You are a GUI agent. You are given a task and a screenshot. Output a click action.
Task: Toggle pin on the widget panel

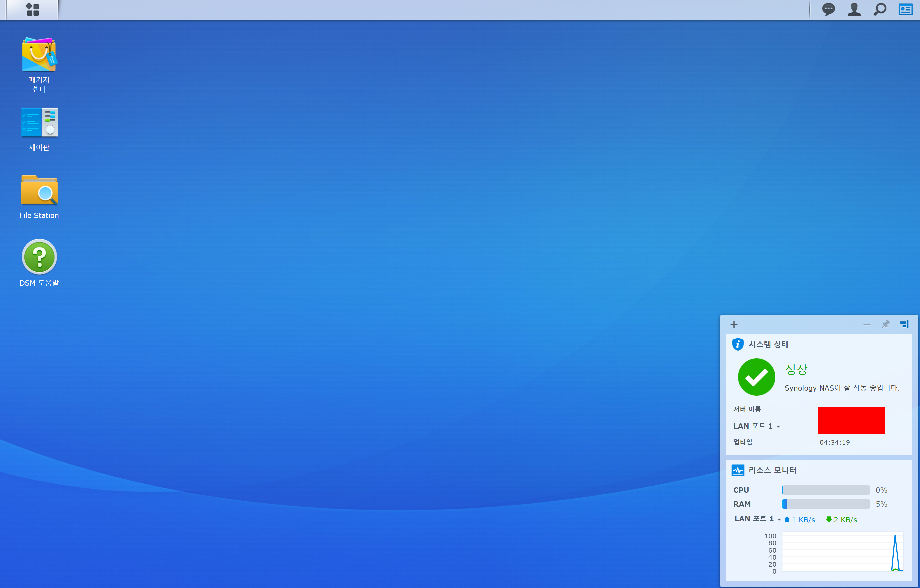click(885, 324)
